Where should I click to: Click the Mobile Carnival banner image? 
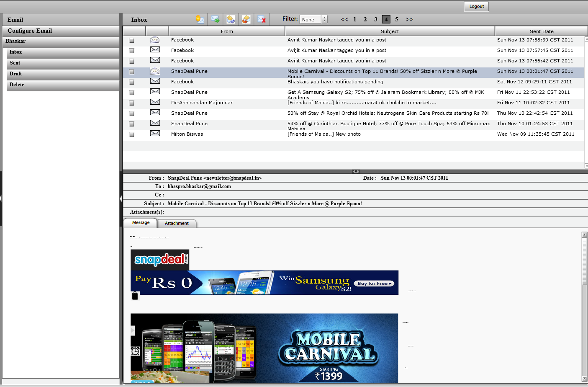(264, 348)
